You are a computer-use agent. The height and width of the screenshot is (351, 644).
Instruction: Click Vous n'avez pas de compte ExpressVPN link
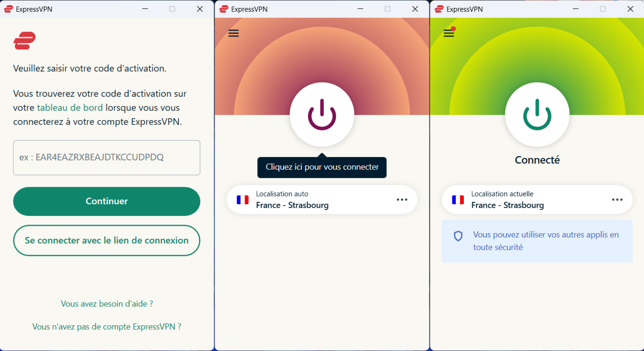tap(106, 327)
